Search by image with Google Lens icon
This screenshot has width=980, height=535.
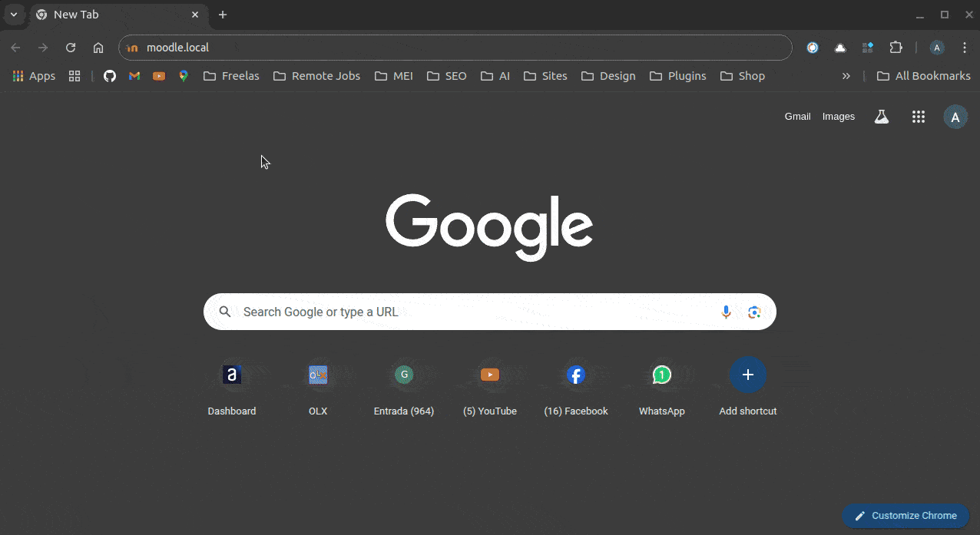click(754, 312)
